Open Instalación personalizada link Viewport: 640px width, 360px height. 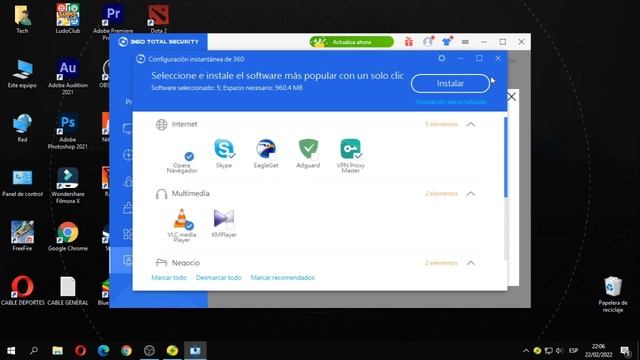click(x=451, y=102)
